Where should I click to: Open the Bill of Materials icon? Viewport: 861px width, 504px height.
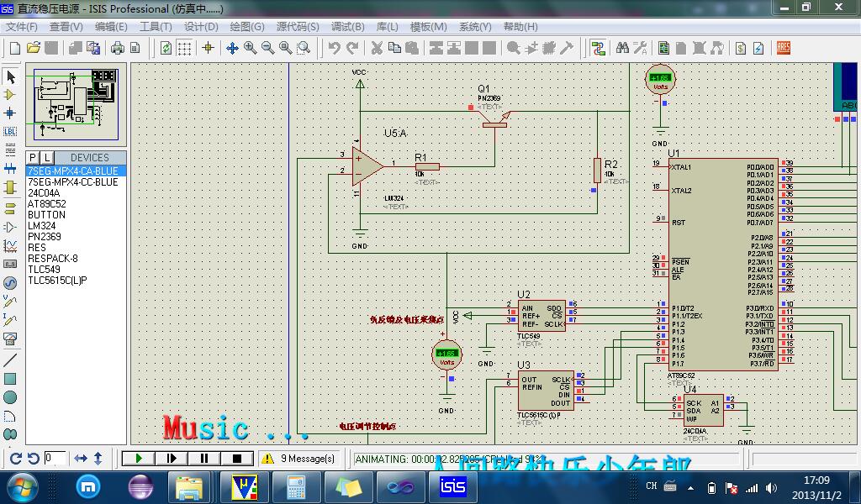[741, 48]
